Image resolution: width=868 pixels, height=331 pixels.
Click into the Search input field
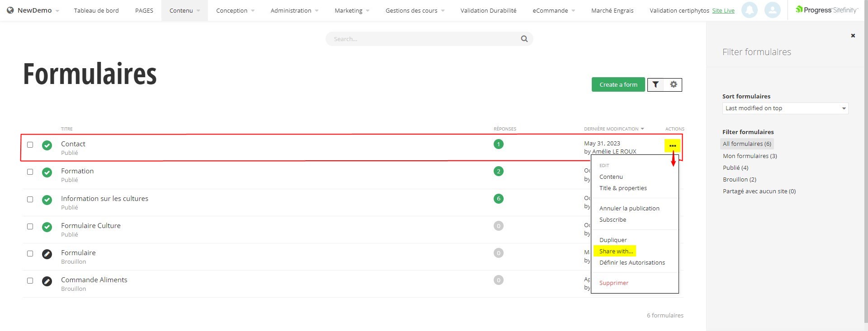point(425,39)
